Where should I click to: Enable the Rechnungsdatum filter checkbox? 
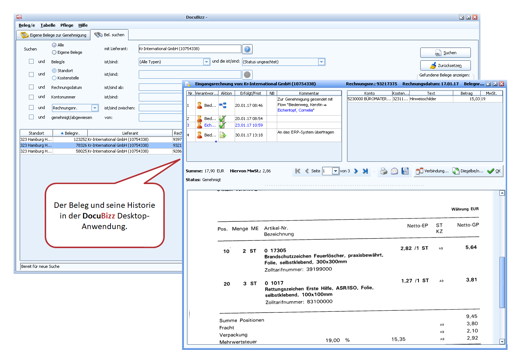(31, 87)
